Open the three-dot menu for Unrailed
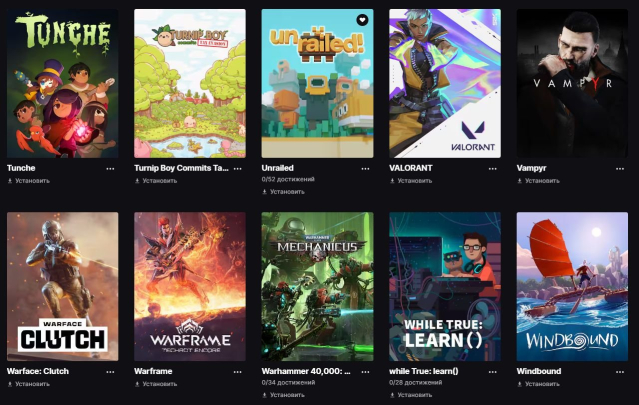The image size is (639, 405). click(365, 169)
